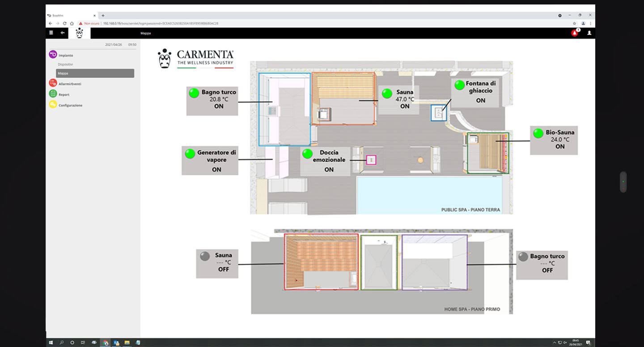Click the yellow Configurazione gears icon
Image resolution: width=644 pixels, height=347 pixels.
click(x=53, y=105)
